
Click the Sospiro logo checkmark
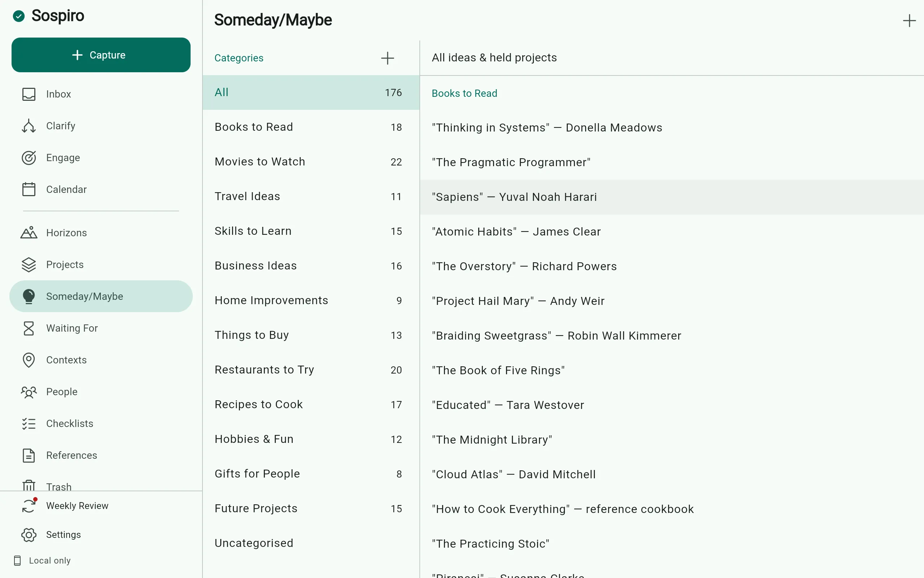click(19, 16)
